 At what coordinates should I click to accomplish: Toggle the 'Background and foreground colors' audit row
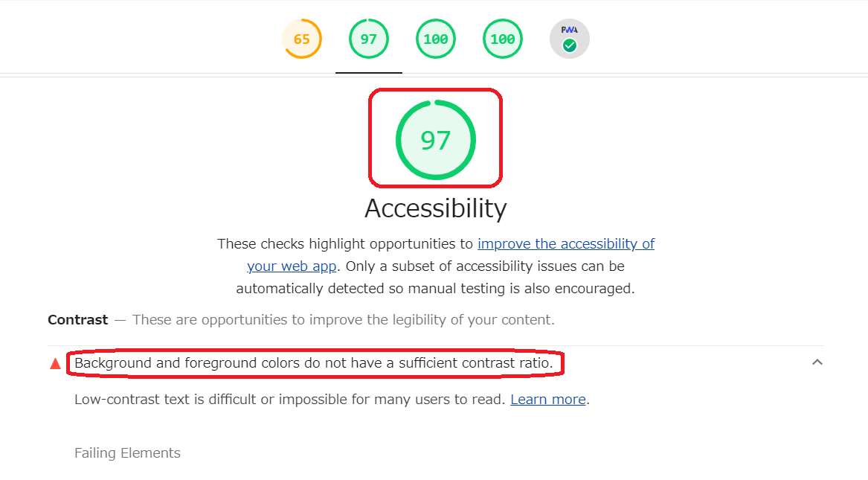click(436, 363)
